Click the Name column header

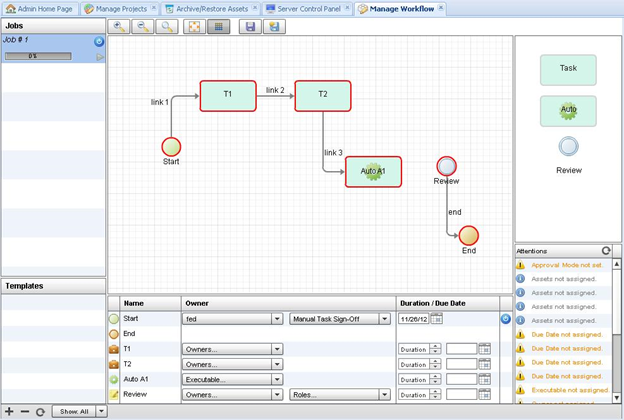[x=150, y=303]
